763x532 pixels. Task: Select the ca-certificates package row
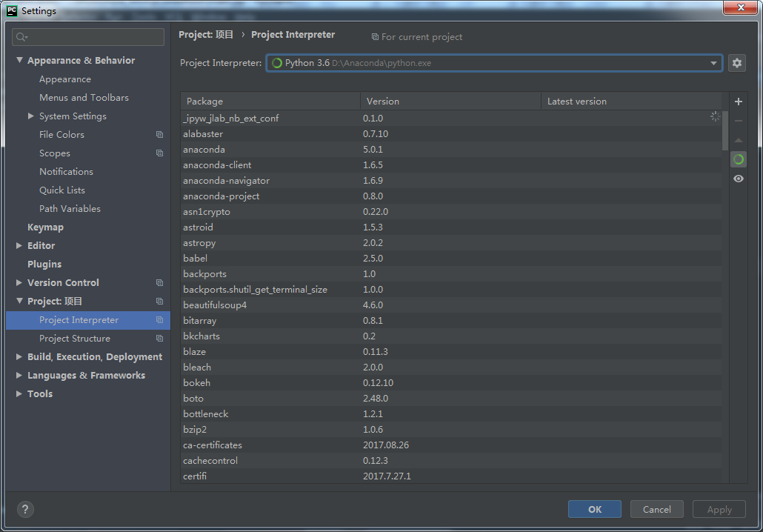(451, 445)
